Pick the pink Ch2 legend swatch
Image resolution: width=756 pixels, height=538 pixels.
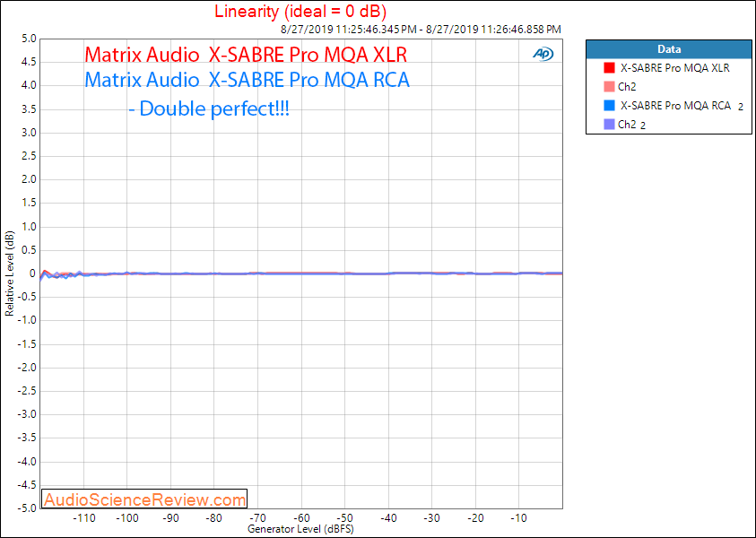tap(610, 87)
